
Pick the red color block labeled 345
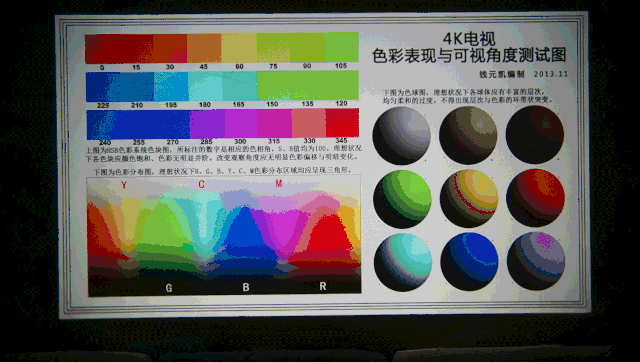[342, 122]
